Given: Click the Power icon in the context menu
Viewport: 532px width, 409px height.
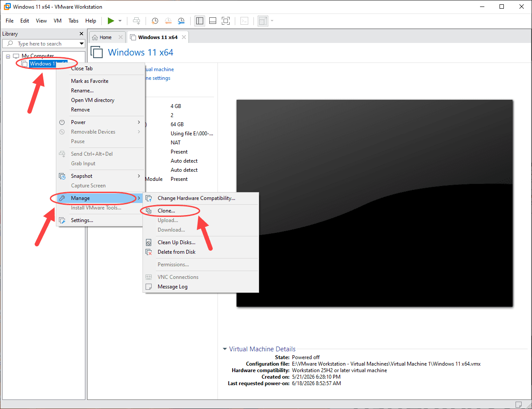Looking at the screenshot, I should point(62,122).
